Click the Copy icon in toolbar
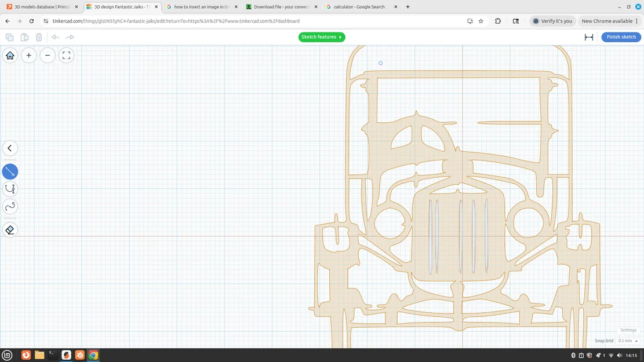Screen dimensions: 644x362 click(9, 37)
